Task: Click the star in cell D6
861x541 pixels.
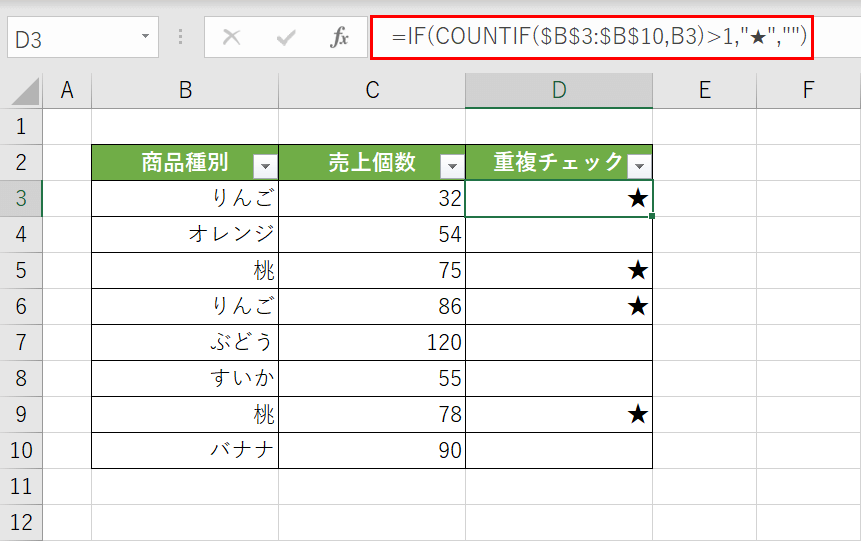Action: click(638, 306)
